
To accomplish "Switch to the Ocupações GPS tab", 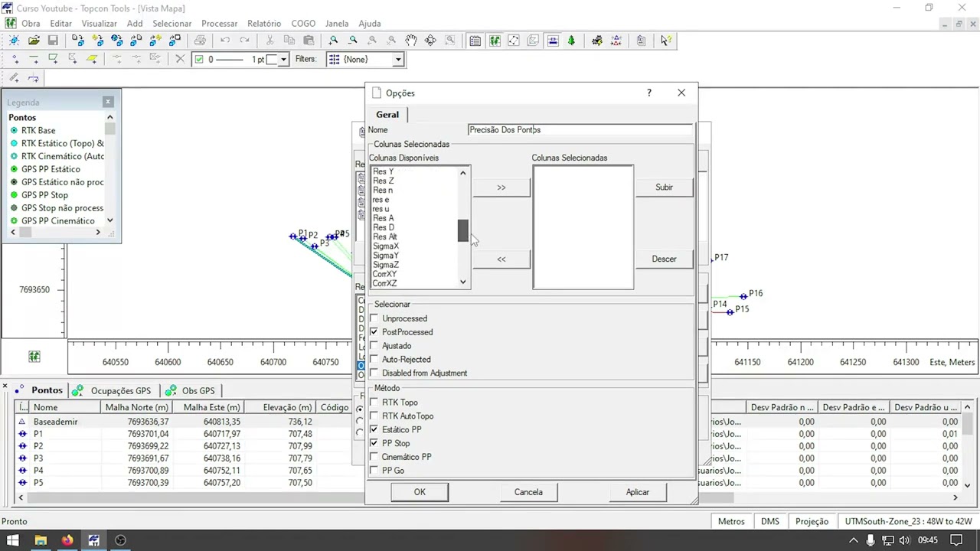I will (113, 390).
